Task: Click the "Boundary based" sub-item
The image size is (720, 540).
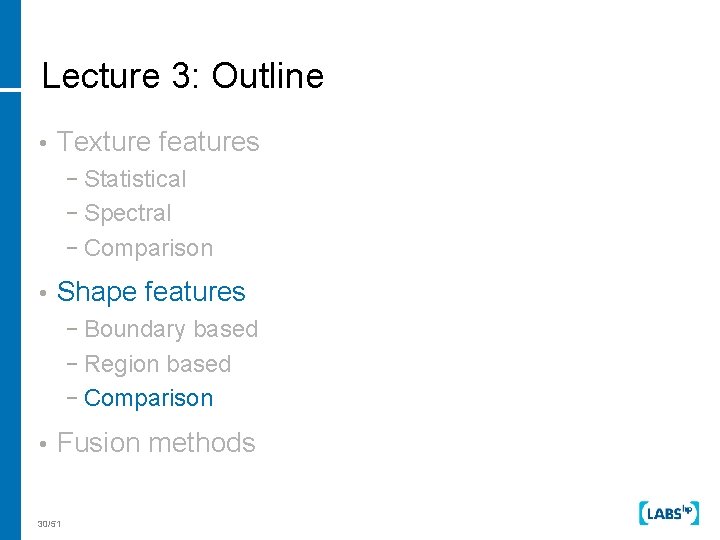Action: point(171,329)
